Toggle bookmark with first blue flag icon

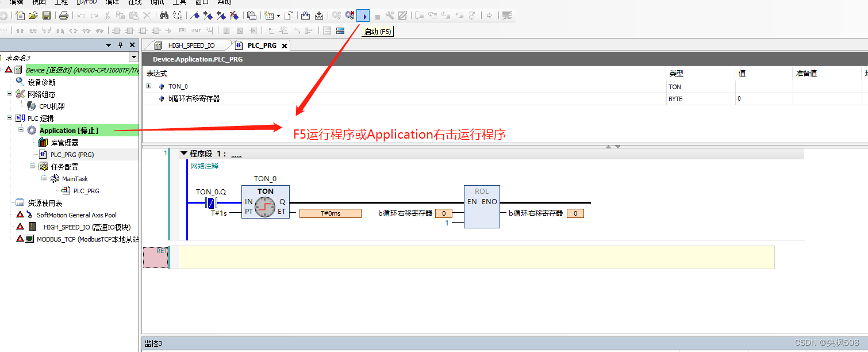(x=195, y=16)
